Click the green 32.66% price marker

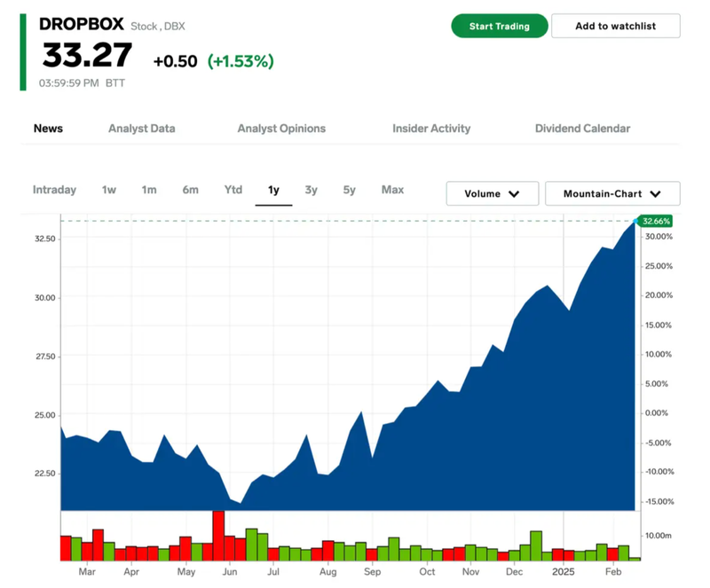point(656,221)
